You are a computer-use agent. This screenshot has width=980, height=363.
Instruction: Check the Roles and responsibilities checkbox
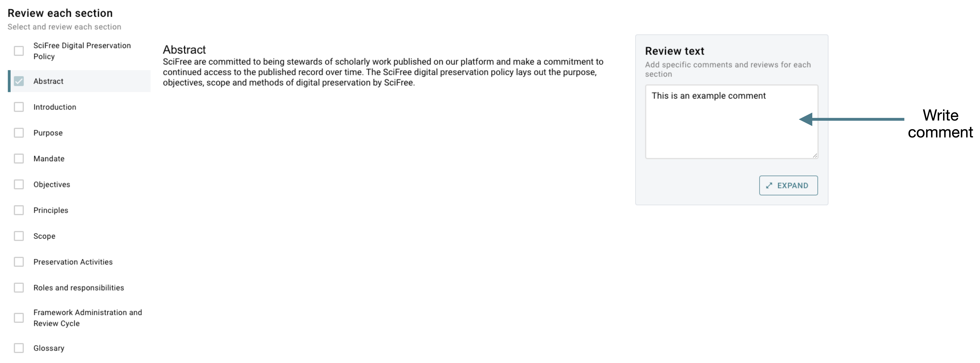[x=19, y=288]
